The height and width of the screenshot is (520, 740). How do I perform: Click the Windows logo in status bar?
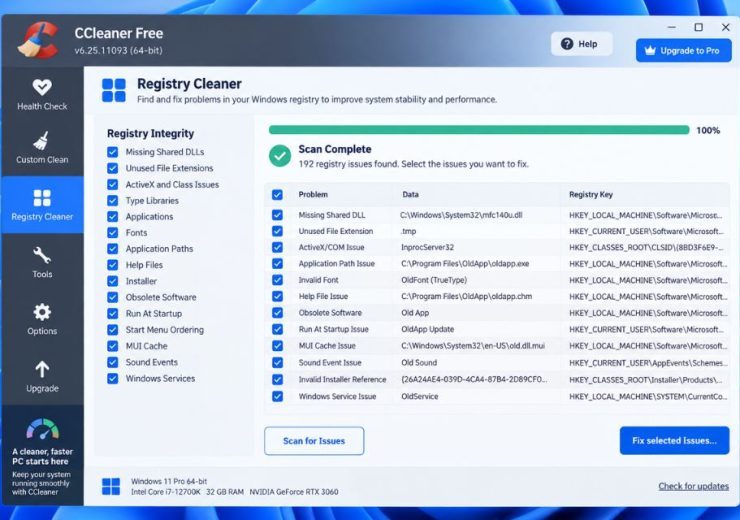pos(111,486)
